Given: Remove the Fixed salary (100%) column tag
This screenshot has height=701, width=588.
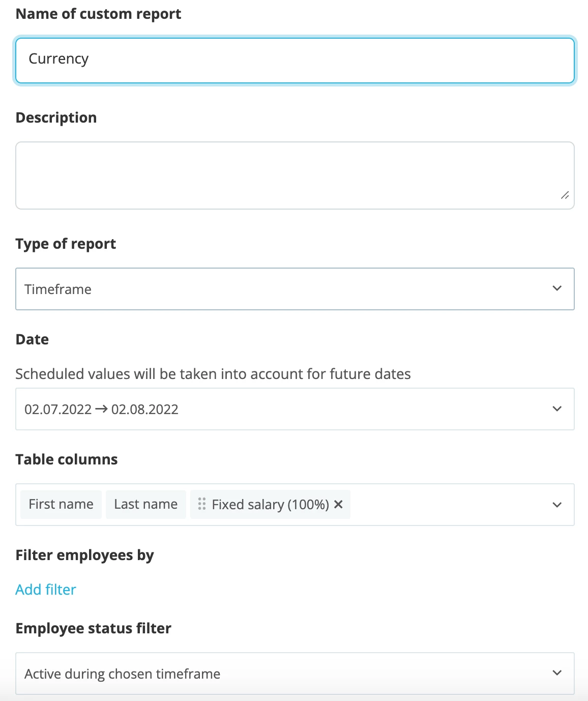Looking at the screenshot, I should coord(338,504).
